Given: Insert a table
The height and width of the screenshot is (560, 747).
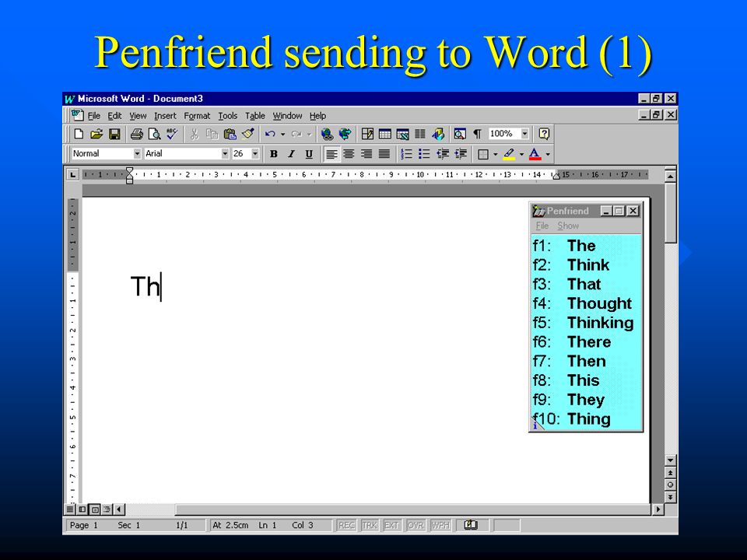Looking at the screenshot, I should [385, 135].
